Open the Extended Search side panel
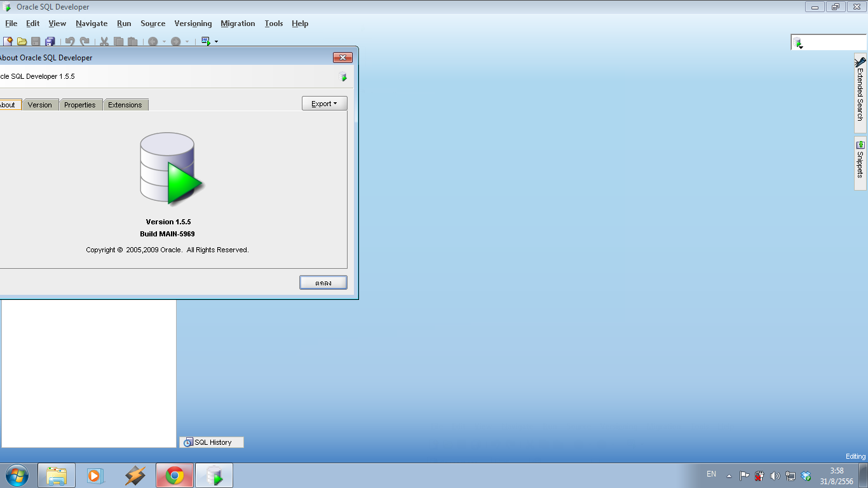The image size is (868, 488). click(860, 93)
